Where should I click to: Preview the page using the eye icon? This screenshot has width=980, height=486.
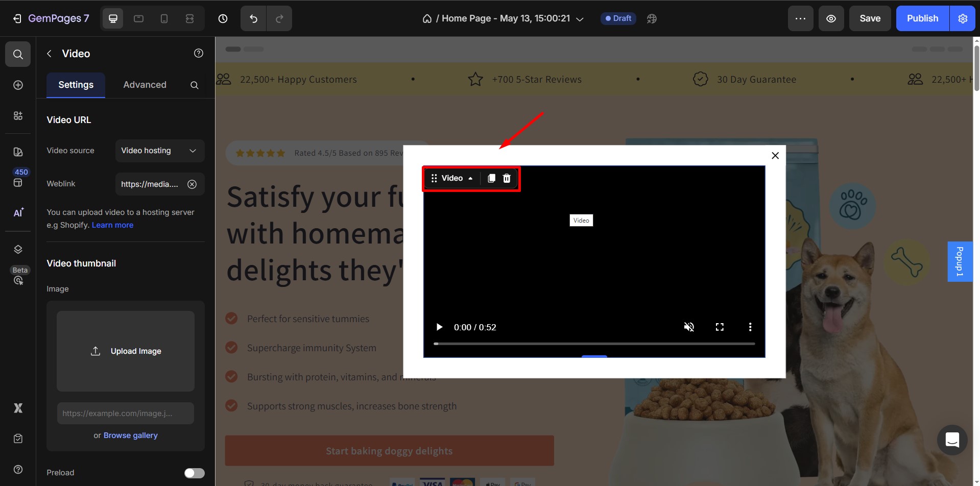[831, 18]
